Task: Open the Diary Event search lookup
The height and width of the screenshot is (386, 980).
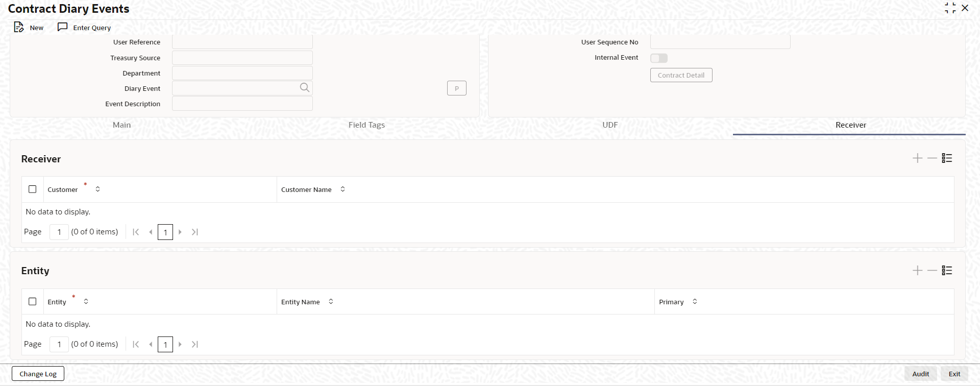Action: pos(305,88)
